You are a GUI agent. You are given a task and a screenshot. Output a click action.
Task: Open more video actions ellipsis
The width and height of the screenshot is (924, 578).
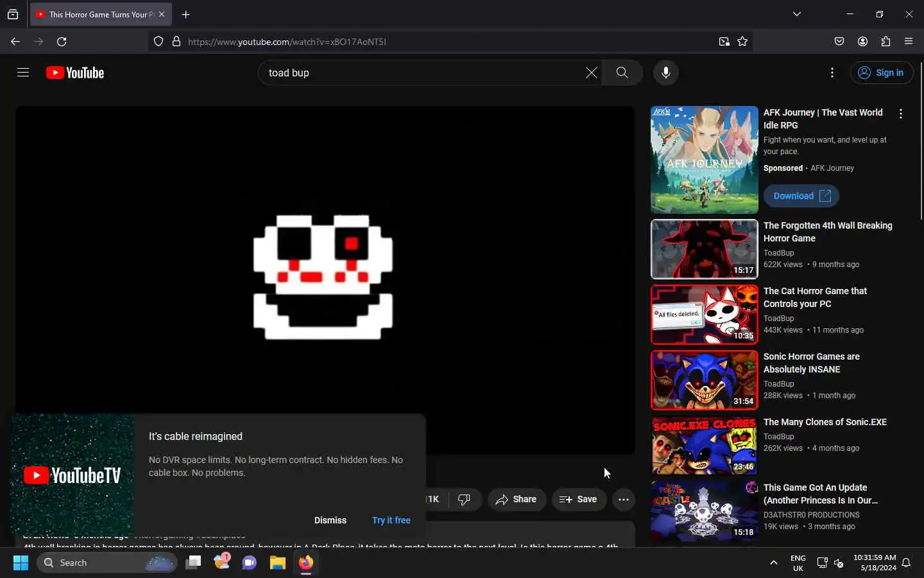(x=623, y=499)
